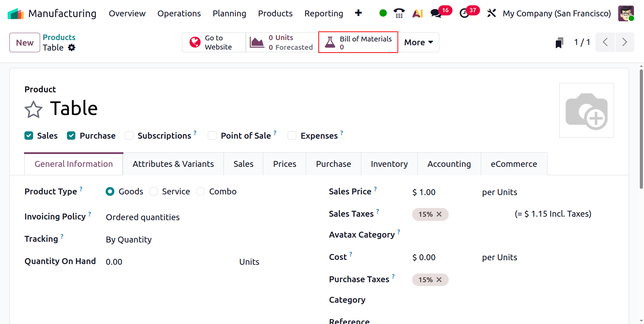
Task: Open the Operations menu
Action: pyautogui.click(x=179, y=13)
